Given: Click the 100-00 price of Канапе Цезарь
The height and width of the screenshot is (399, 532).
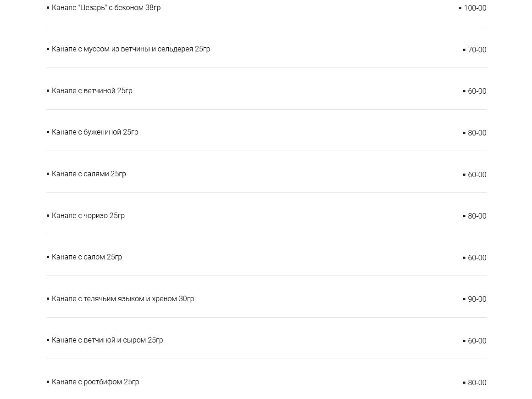Looking at the screenshot, I should coord(475,8).
